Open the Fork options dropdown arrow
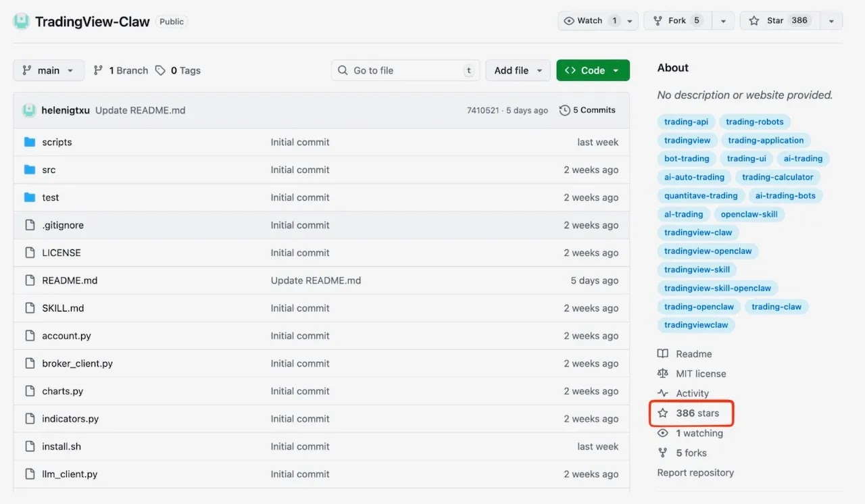The height and width of the screenshot is (504, 865). (x=723, y=21)
